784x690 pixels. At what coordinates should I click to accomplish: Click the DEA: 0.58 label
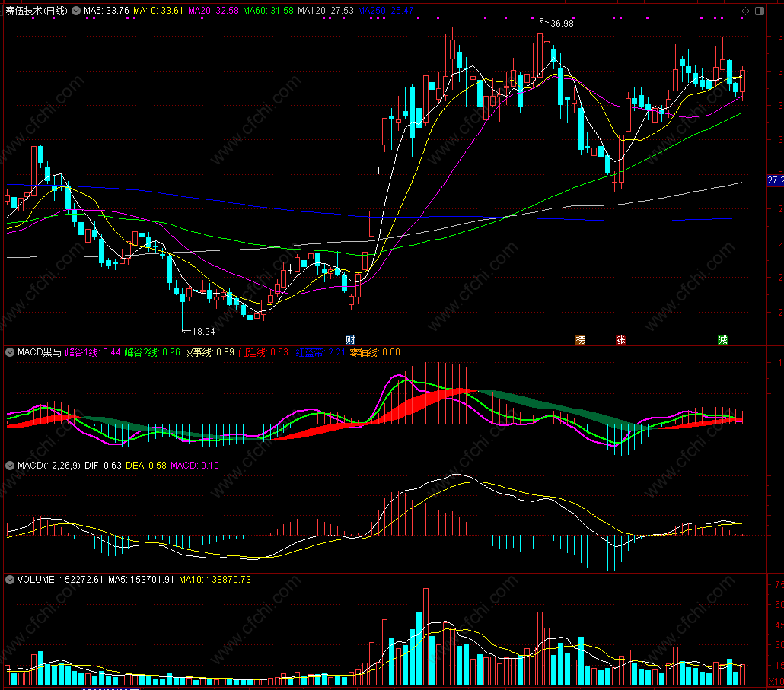tap(146, 466)
